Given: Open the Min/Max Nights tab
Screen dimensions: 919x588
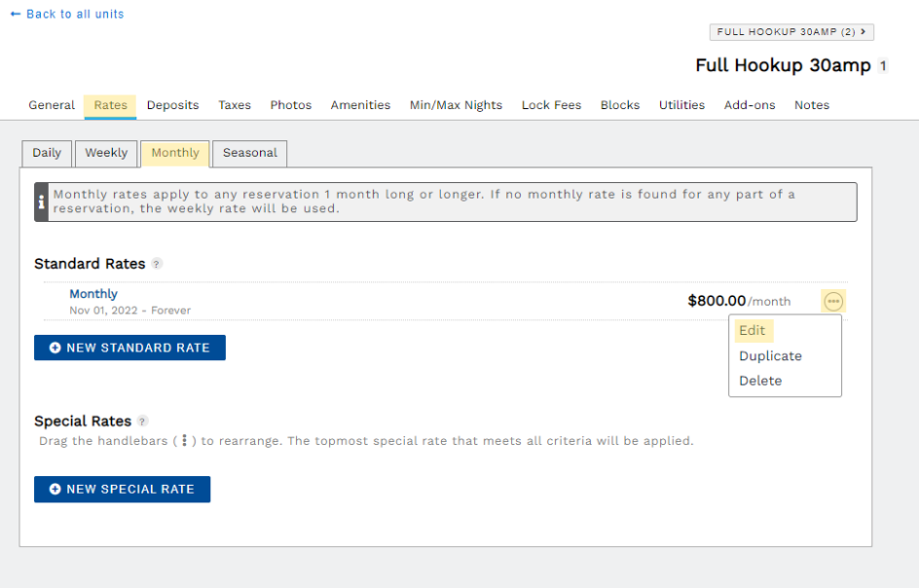Looking at the screenshot, I should 456,105.
